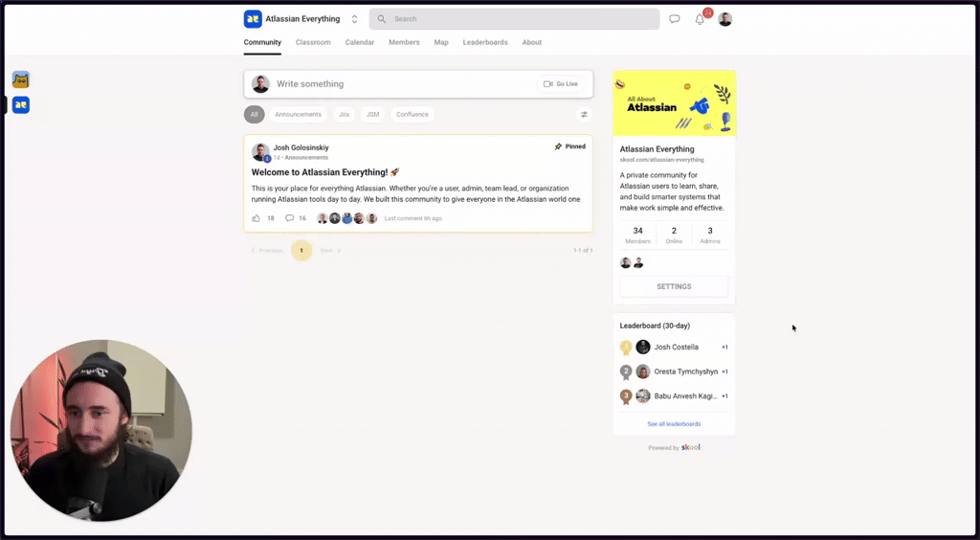
Task: Switch to the Community tab
Action: (x=262, y=42)
